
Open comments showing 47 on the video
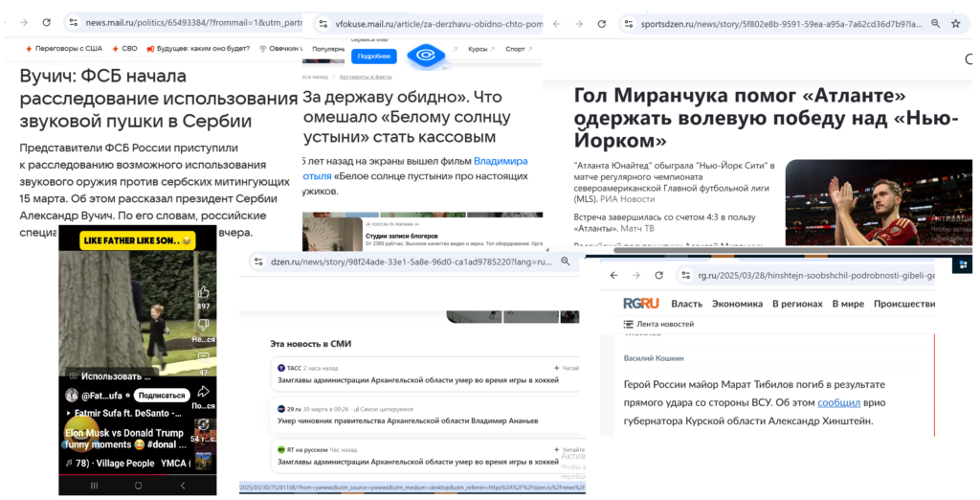(x=203, y=357)
